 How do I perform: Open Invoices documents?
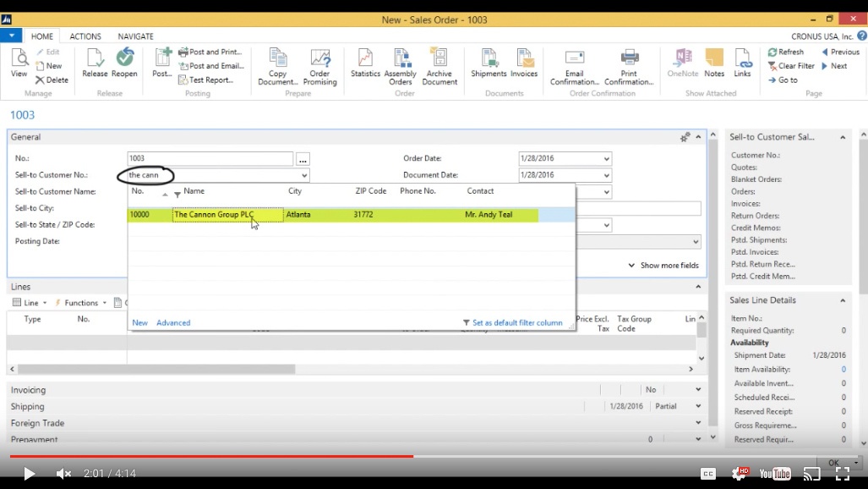pyautogui.click(x=524, y=63)
